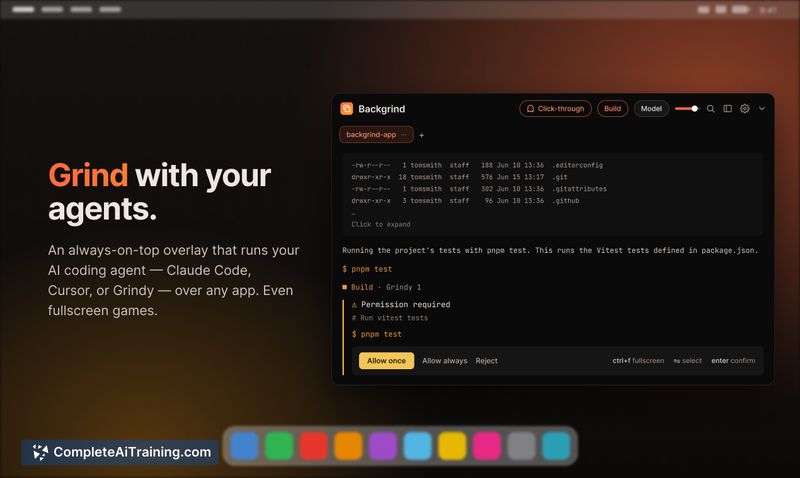800x478 pixels.
Task: Click the .github directory row
Action: click(x=465, y=200)
